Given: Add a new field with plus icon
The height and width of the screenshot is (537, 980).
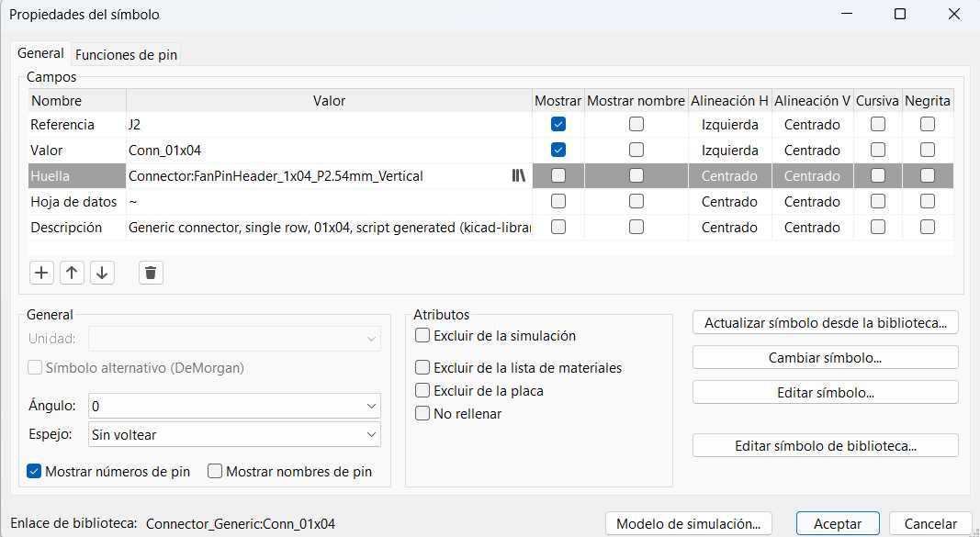Looking at the screenshot, I should 41,273.
